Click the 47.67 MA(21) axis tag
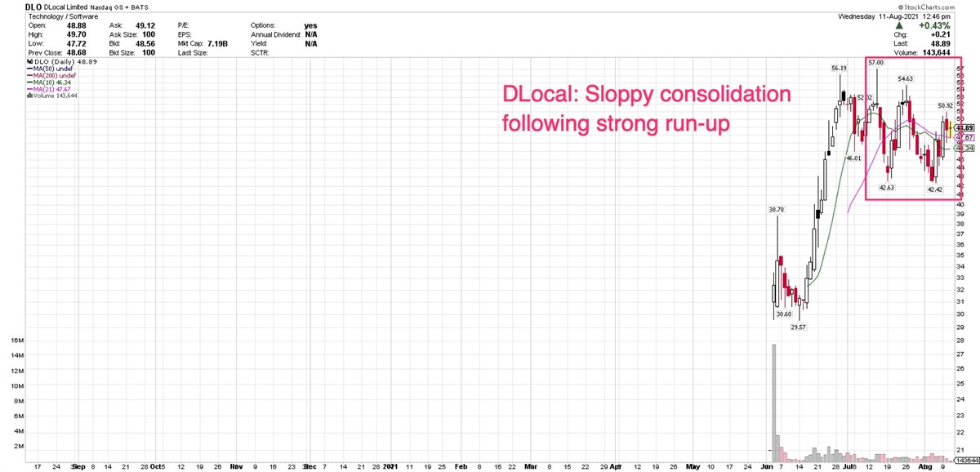 (x=964, y=137)
